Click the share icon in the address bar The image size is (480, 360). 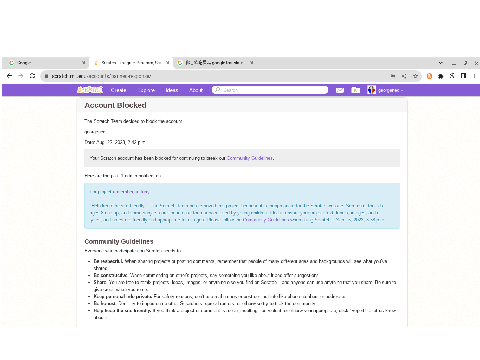[404, 76]
